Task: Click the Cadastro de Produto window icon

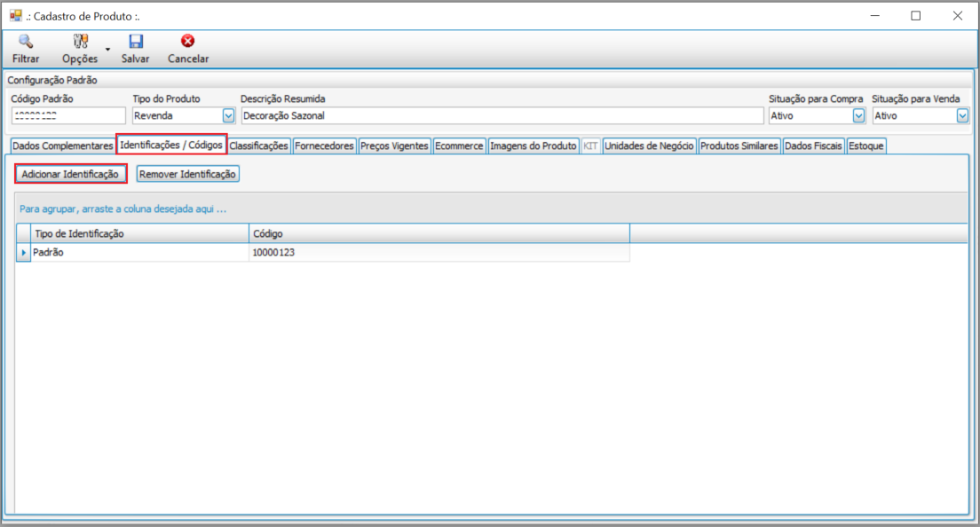Action: [x=16, y=16]
